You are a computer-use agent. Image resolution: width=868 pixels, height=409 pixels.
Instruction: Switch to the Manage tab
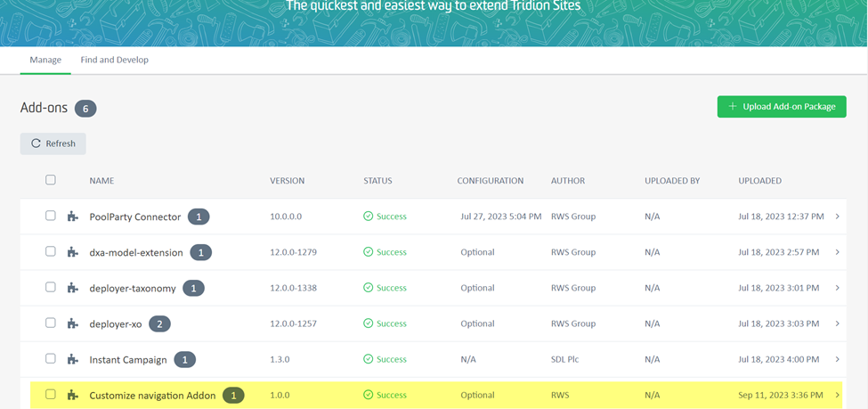[45, 60]
